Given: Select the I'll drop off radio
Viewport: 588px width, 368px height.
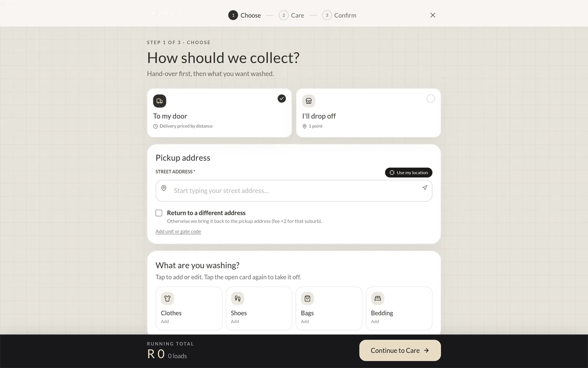Looking at the screenshot, I should pyautogui.click(x=431, y=99).
